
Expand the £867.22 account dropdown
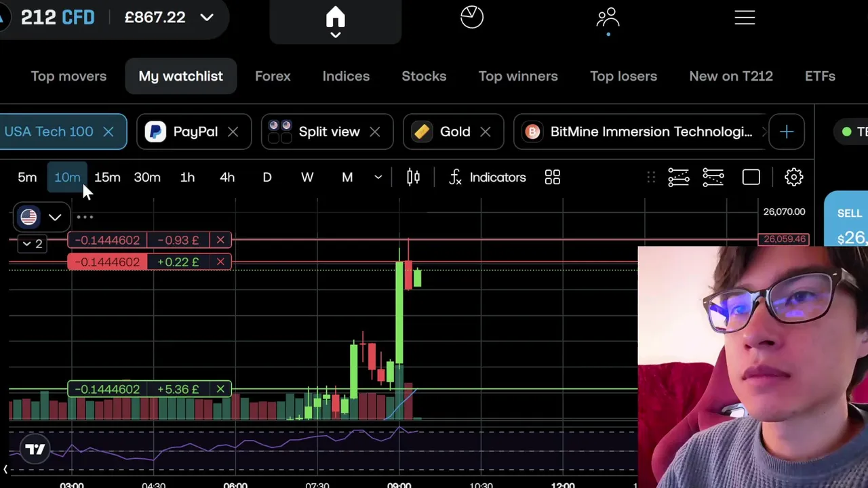pos(207,18)
